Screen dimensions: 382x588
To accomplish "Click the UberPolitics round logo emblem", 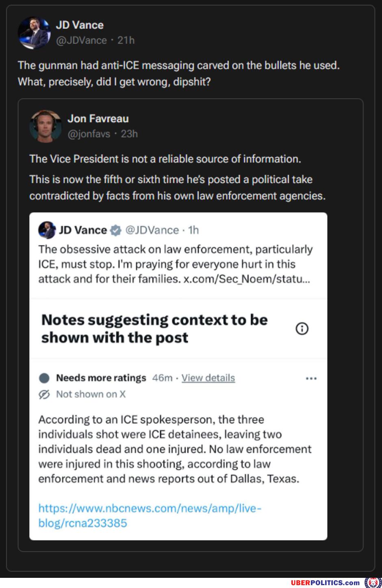I will coord(373,582).
